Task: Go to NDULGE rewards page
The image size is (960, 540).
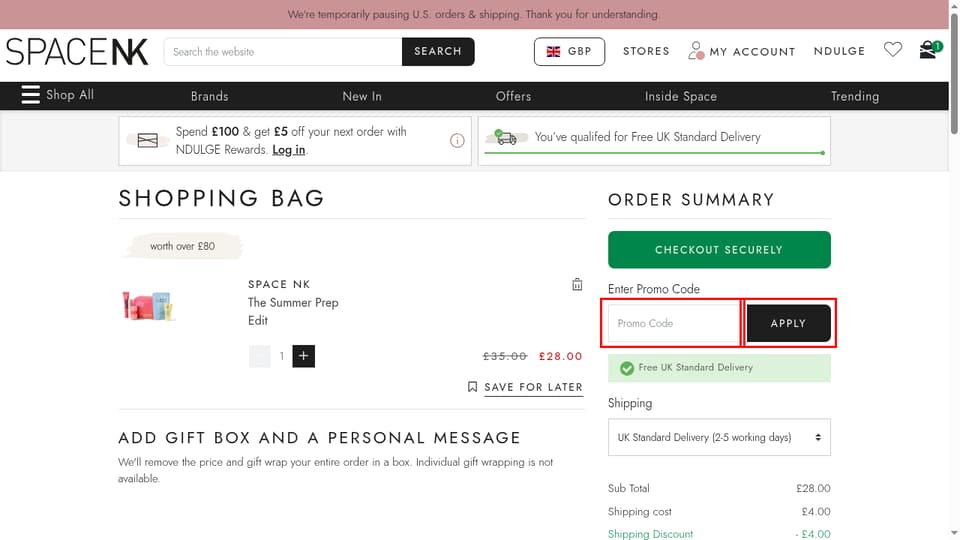Action: point(839,51)
